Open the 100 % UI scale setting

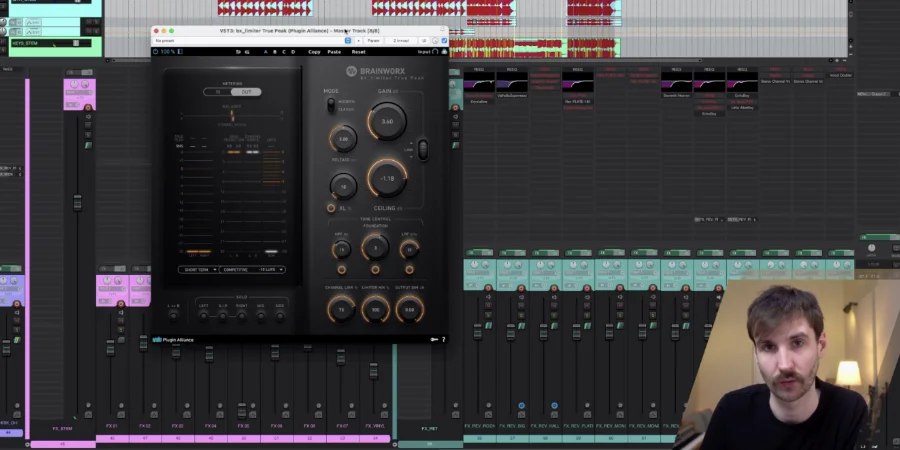pos(168,52)
